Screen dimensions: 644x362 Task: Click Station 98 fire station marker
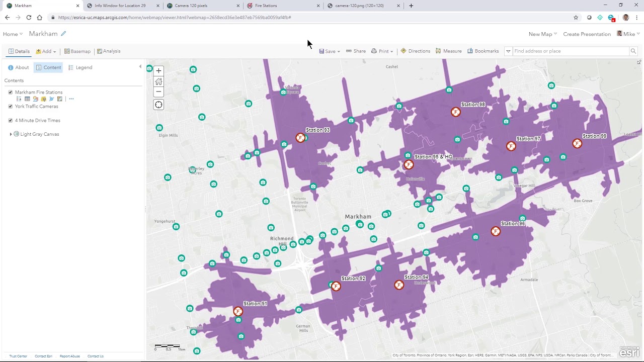(x=456, y=112)
